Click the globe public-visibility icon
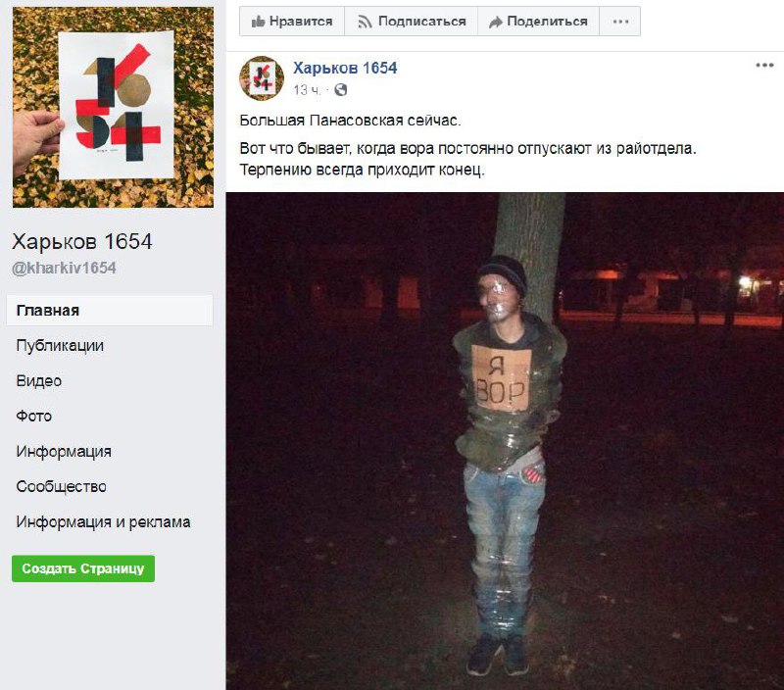 (340, 89)
